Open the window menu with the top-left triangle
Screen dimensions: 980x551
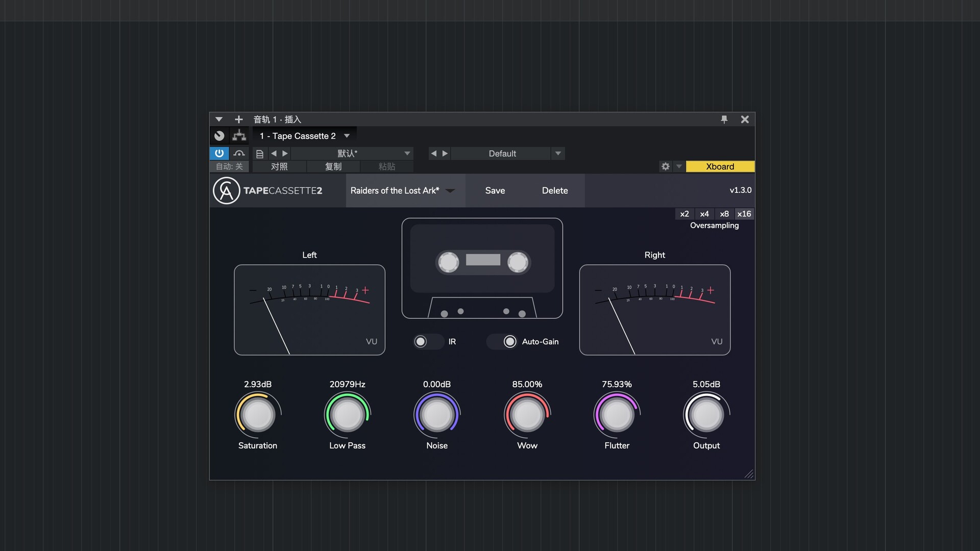point(219,119)
